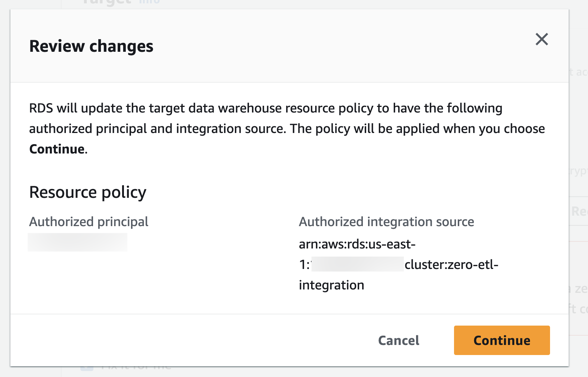Screen dimensions: 588x377
Task: Click the dimmed page area left of the dialog
Action: (x=4, y=186)
